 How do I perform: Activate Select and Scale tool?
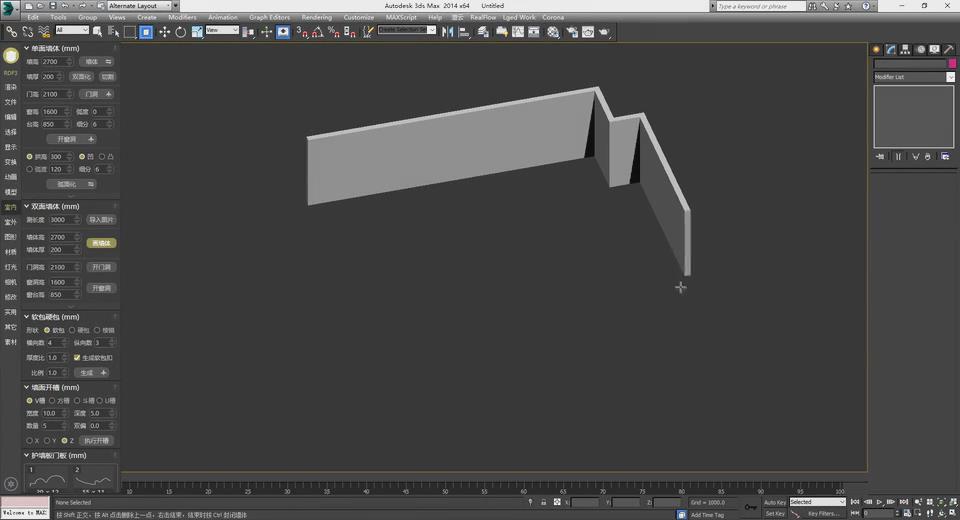(197, 32)
